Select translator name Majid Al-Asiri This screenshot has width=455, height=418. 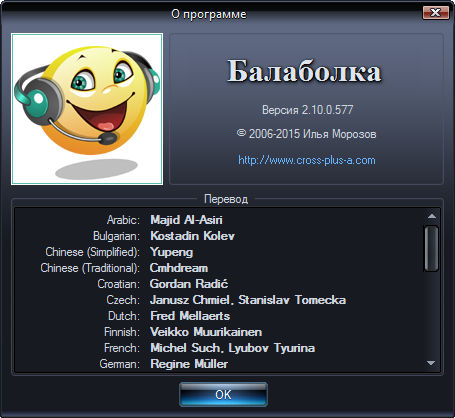186,220
